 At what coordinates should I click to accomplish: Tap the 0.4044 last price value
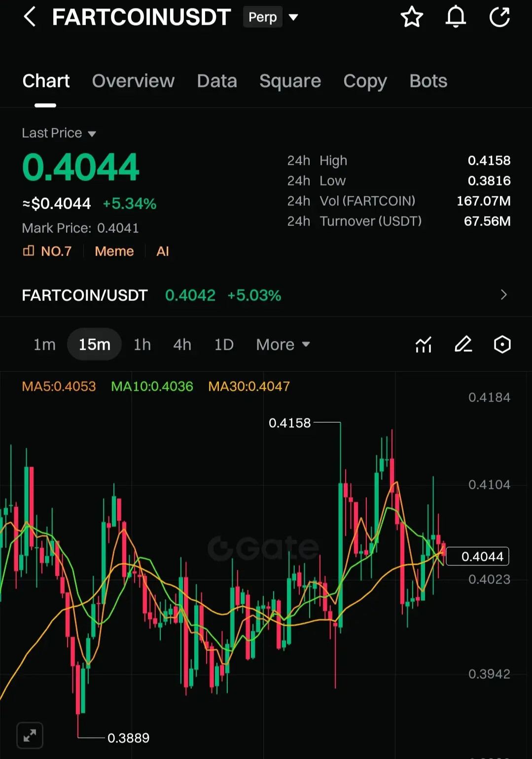point(81,167)
